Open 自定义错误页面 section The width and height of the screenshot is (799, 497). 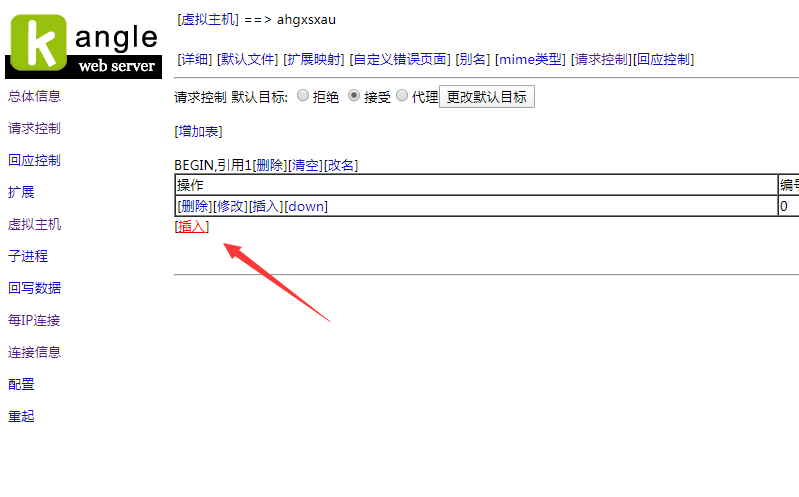[x=400, y=59]
